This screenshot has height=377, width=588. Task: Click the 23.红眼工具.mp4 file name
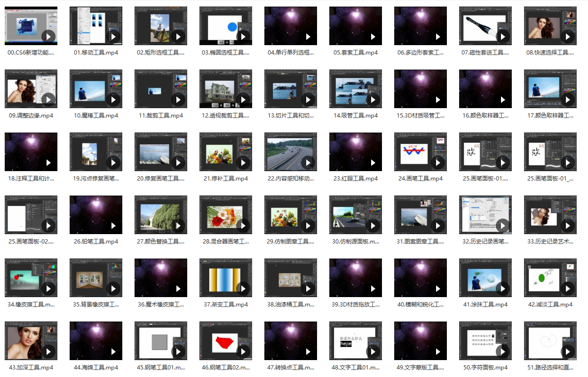tap(356, 179)
